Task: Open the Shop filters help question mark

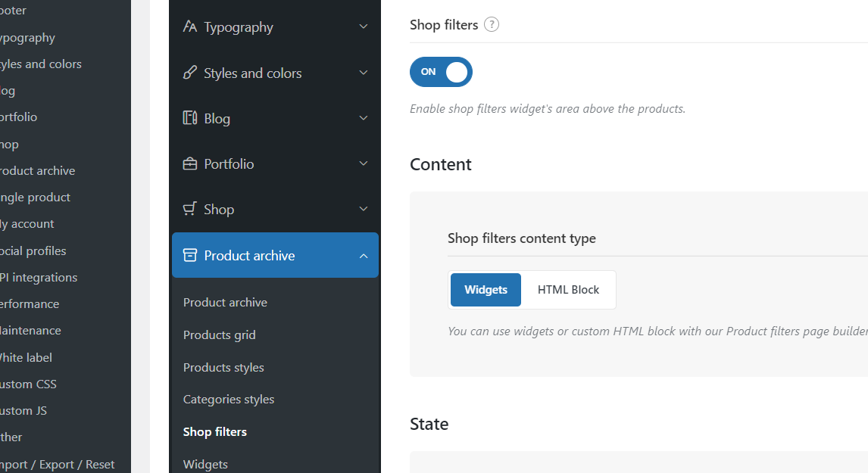Action: tap(492, 25)
